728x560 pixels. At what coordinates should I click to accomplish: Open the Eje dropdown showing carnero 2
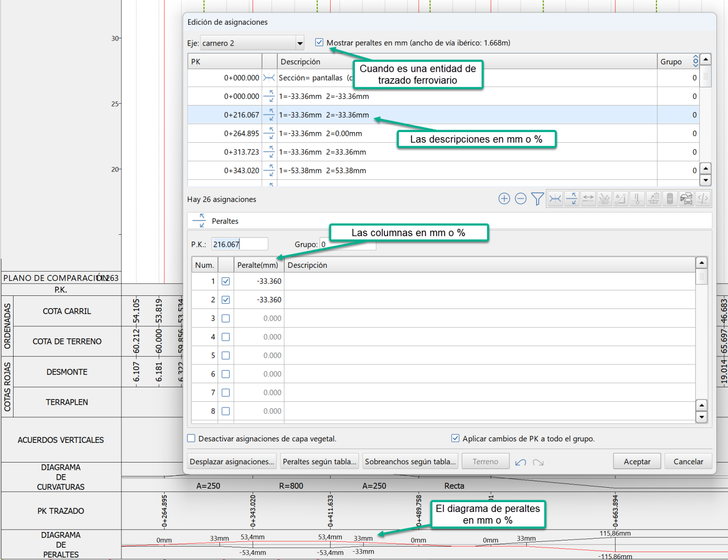tap(252, 43)
